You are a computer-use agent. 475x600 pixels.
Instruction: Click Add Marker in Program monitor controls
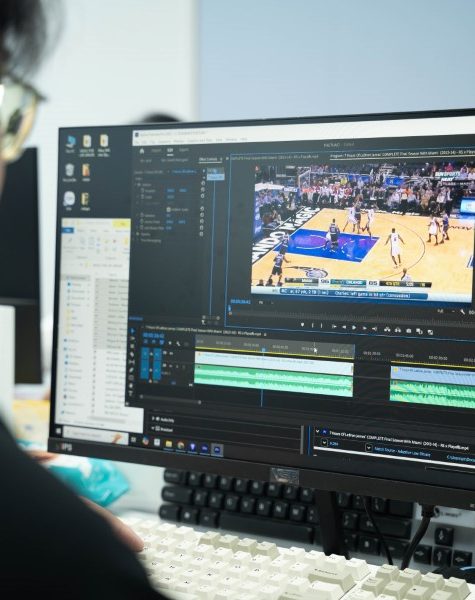click(302, 325)
